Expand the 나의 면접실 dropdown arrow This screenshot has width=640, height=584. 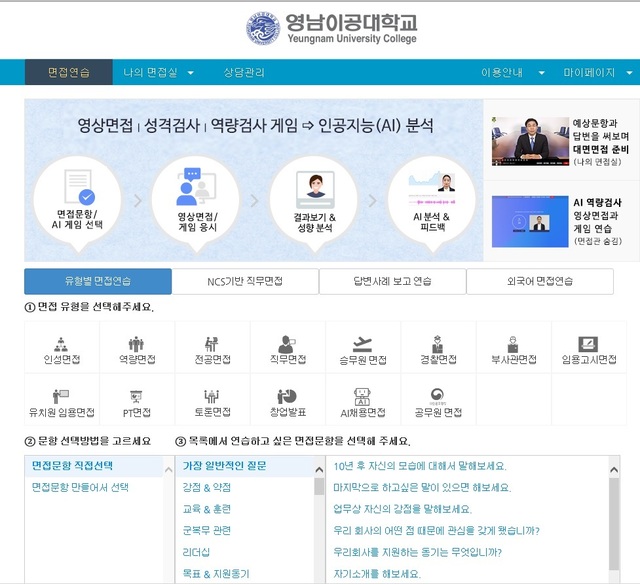click(191, 73)
